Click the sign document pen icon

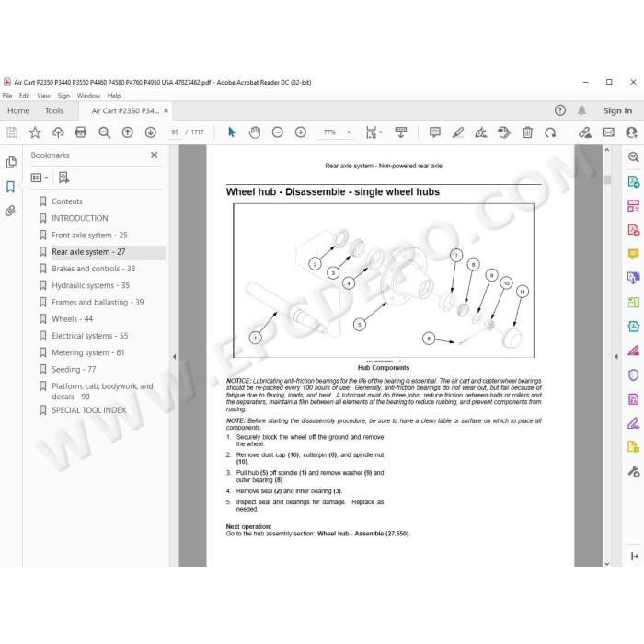tap(481, 132)
